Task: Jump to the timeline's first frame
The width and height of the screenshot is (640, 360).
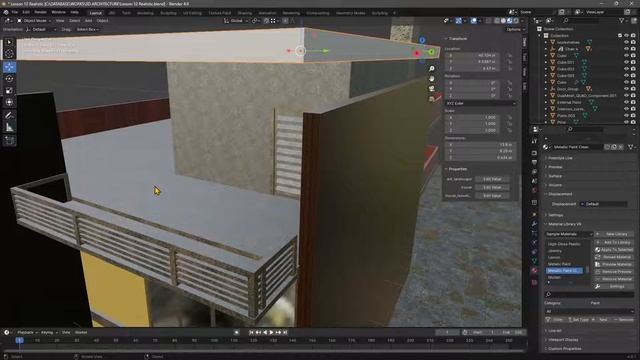Action: (251, 332)
